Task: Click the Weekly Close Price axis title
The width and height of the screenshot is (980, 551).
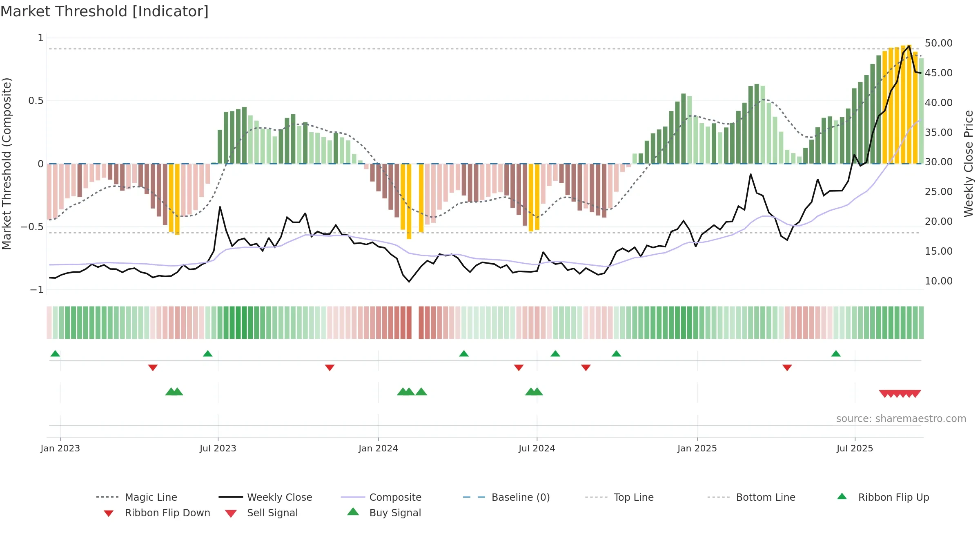Action: pyautogui.click(x=969, y=163)
